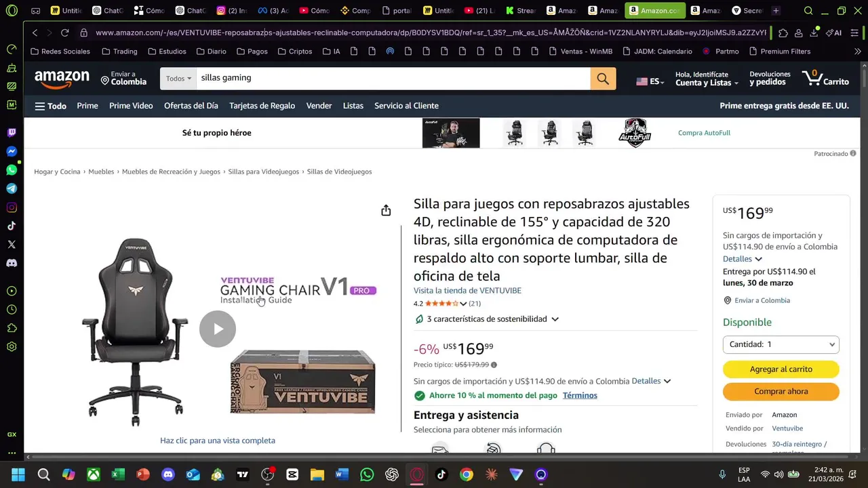Open WhatsApp in the Opera sidebar
Image resolution: width=868 pixels, height=488 pixels.
(x=12, y=170)
